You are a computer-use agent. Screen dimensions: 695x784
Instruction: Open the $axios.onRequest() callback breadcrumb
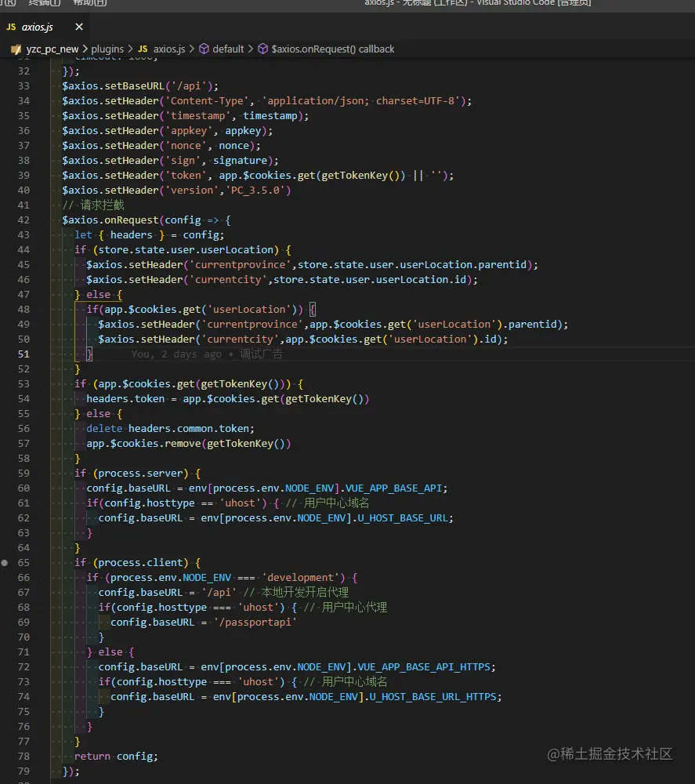click(x=333, y=49)
